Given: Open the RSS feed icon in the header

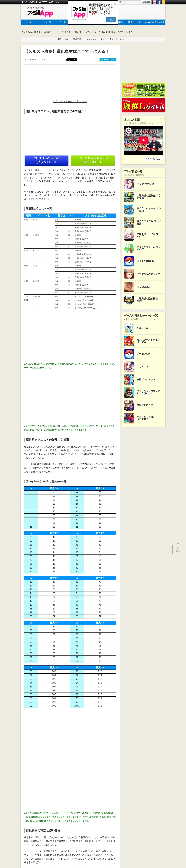Looking at the screenshot, I should click(164, 2).
